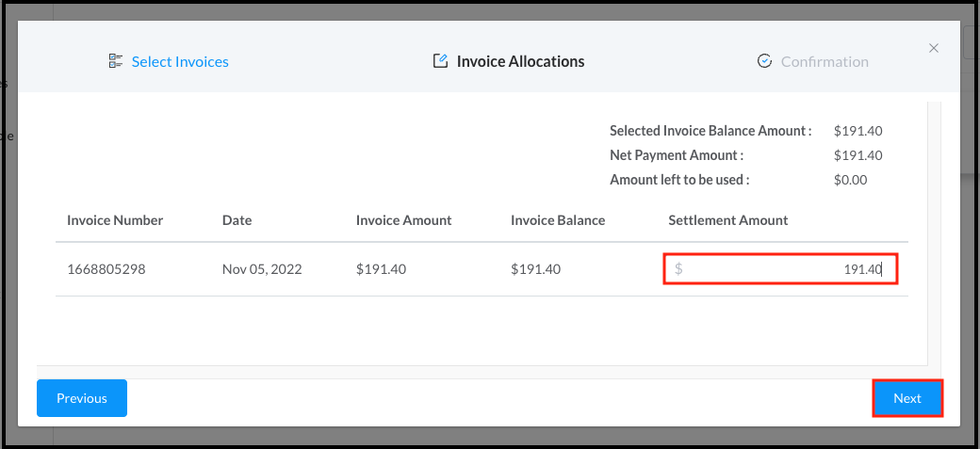980x449 pixels.
Task: Select the Invoice Allocations step label
Action: click(520, 61)
